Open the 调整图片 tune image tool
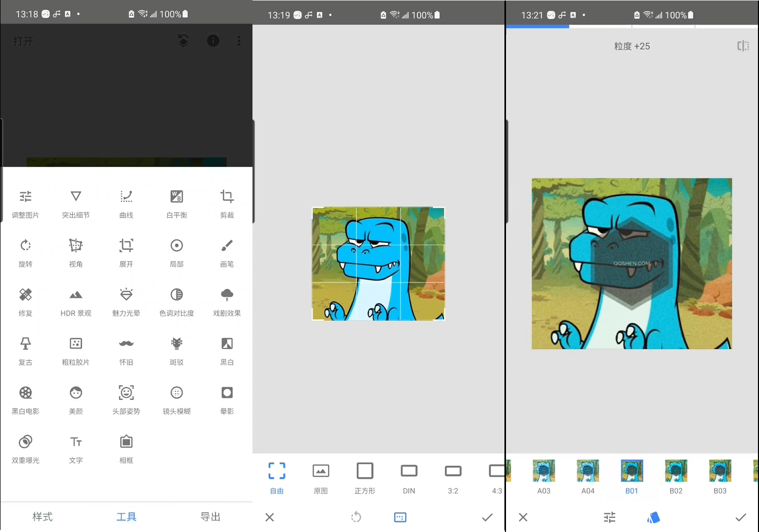Screen dimensions: 759x532 click(x=25, y=204)
